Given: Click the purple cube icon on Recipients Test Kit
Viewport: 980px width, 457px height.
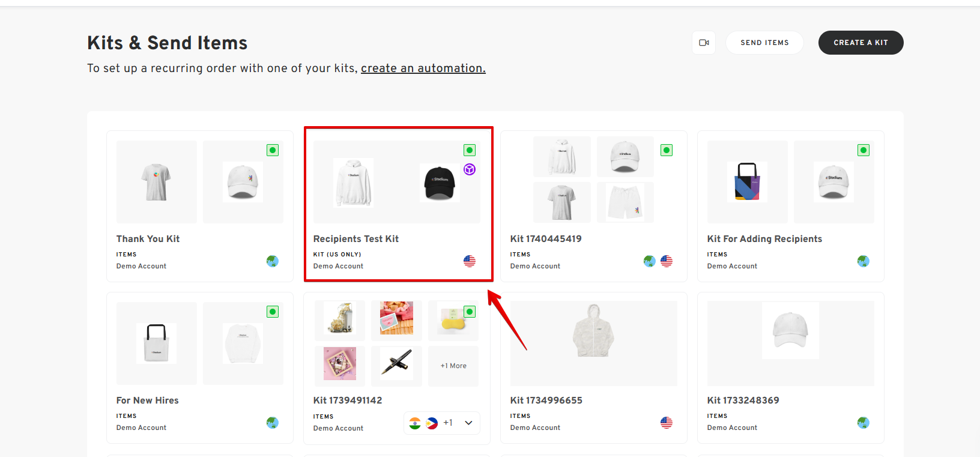Looking at the screenshot, I should coord(470,169).
